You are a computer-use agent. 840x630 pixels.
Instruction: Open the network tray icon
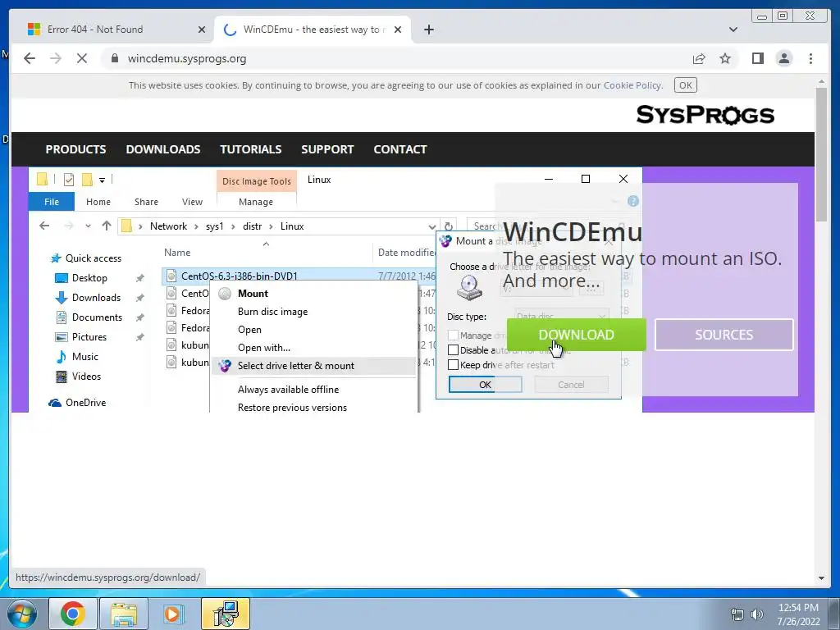click(x=737, y=614)
